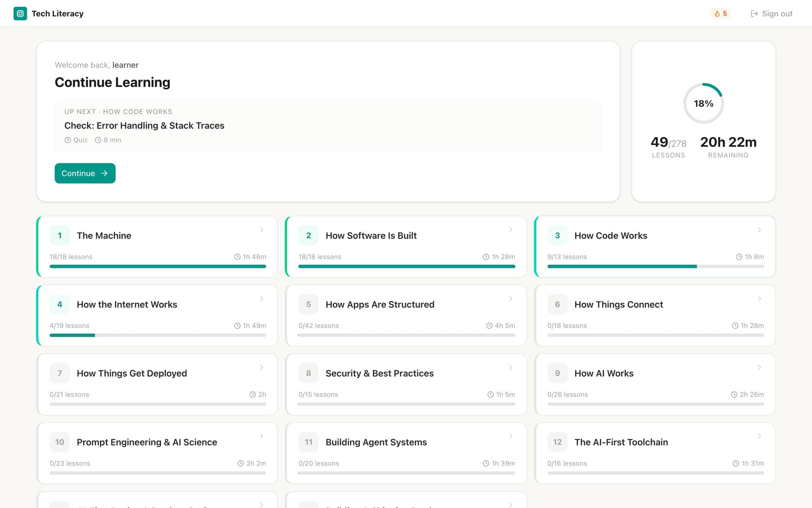Click the number 5 badge on How Apps Are Structured

point(309,304)
